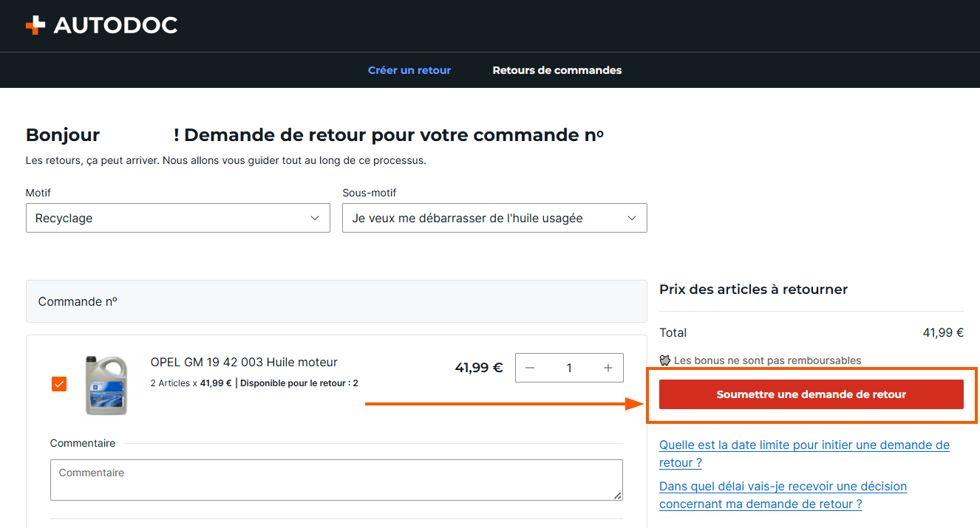The height and width of the screenshot is (528, 980).
Task: Open Retours de commandes tab
Action: pos(557,70)
